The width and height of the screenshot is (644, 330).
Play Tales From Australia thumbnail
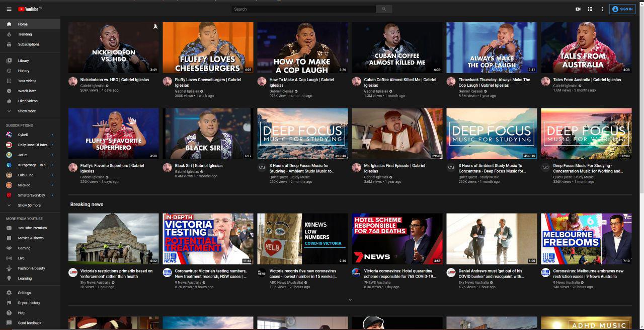point(586,47)
